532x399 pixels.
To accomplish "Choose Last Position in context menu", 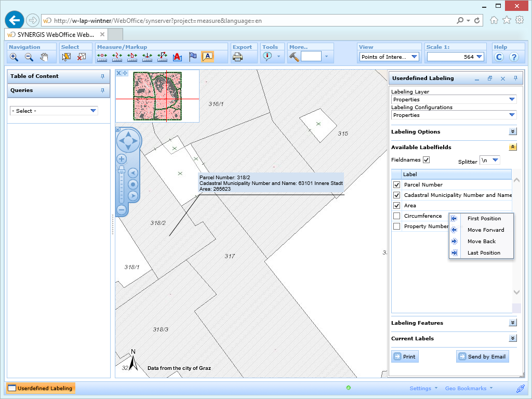I will 483,253.
